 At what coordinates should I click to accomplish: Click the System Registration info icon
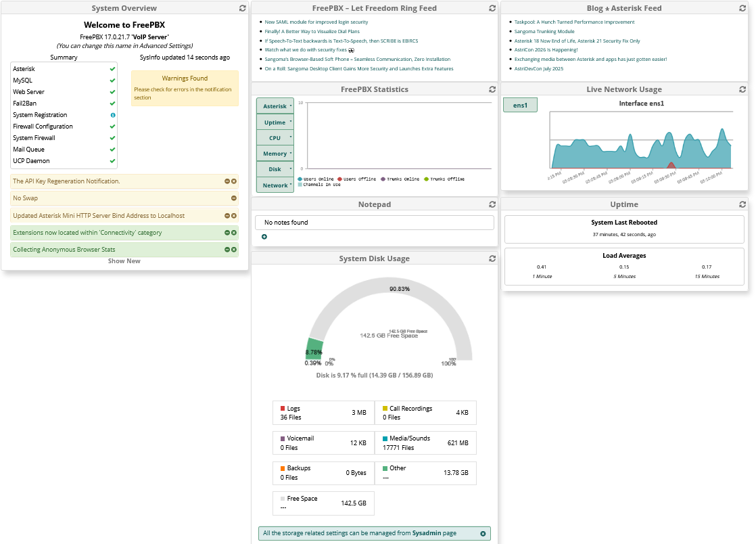click(112, 115)
